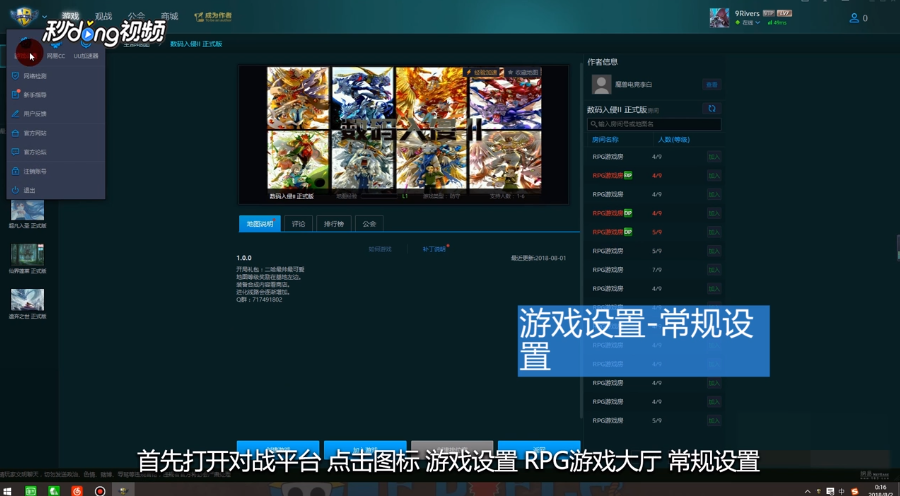Image resolution: width=900 pixels, height=496 pixels.
Task: Click the red NetEase Music taskbar icon
Action: [76, 491]
